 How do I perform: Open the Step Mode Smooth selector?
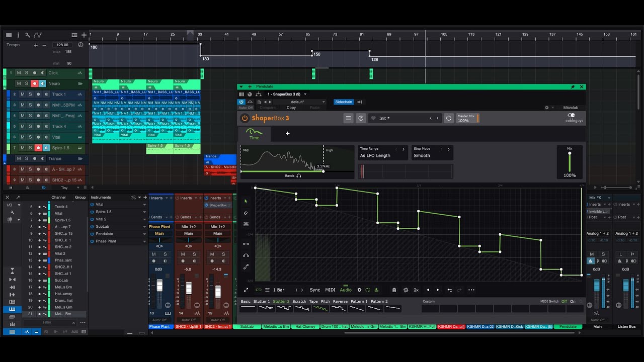432,153
